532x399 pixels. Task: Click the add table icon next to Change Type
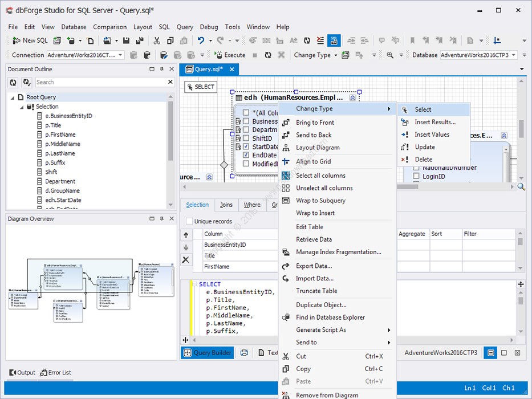pyautogui.click(x=346, y=55)
